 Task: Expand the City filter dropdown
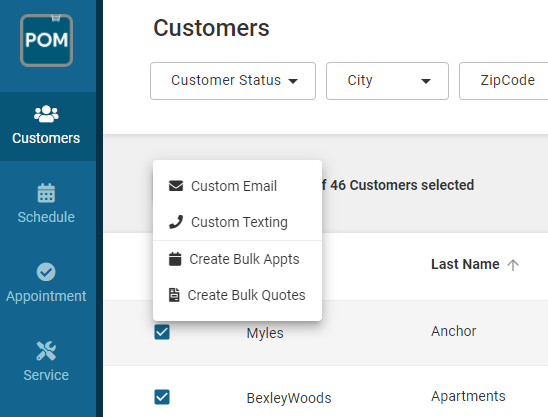click(x=387, y=81)
